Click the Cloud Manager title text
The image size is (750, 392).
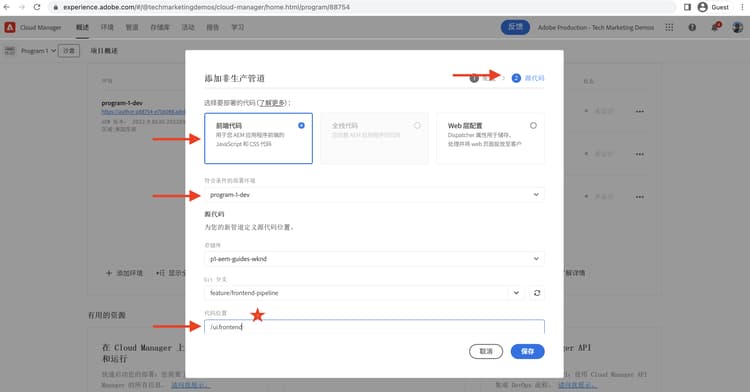(41, 27)
